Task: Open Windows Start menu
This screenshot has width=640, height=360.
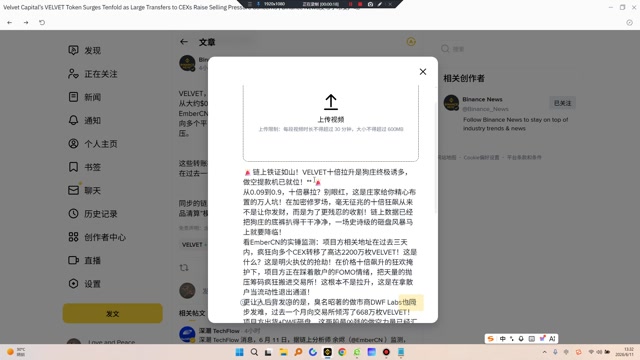Action: click(x=240, y=352)
